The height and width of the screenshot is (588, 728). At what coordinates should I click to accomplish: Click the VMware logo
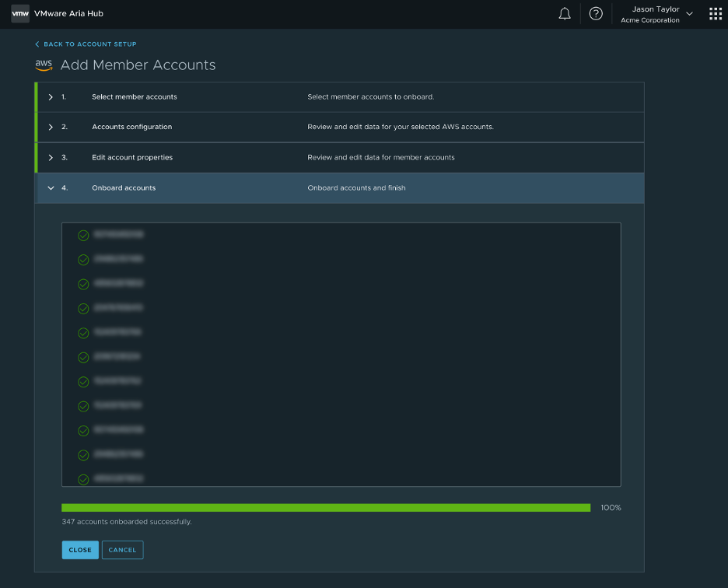20,14
